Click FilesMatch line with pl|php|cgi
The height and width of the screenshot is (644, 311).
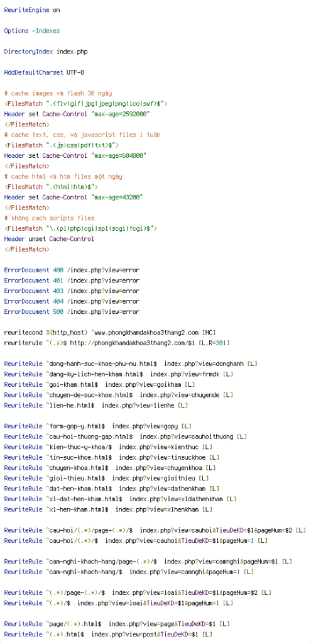[80, 228]
